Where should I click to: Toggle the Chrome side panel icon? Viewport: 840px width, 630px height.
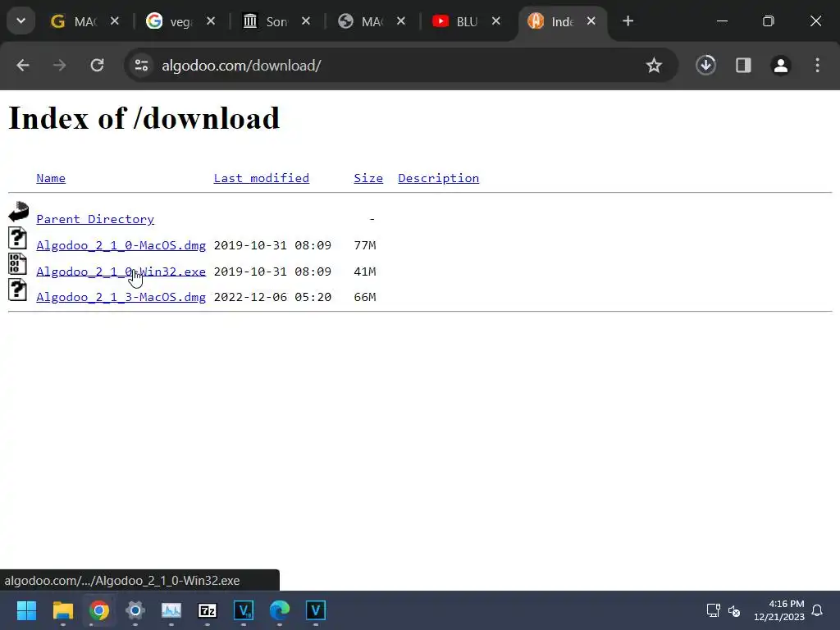coord(743,66)
